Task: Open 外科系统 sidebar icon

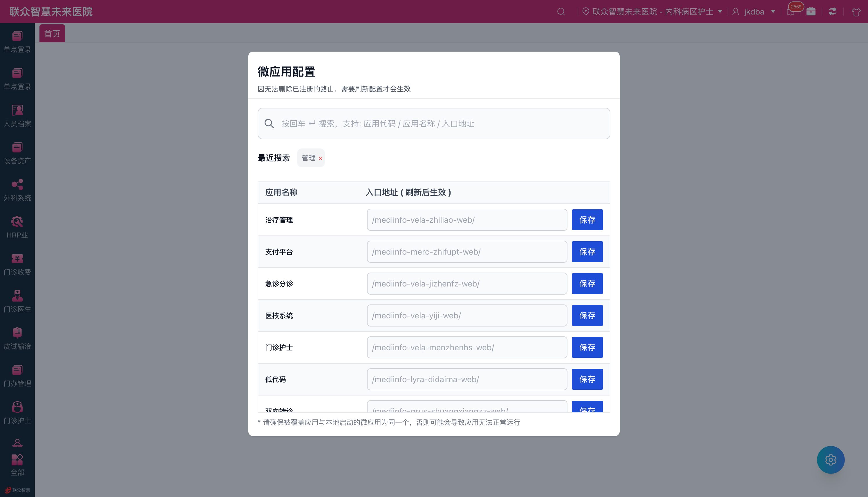Action: [x=17, y=190]
